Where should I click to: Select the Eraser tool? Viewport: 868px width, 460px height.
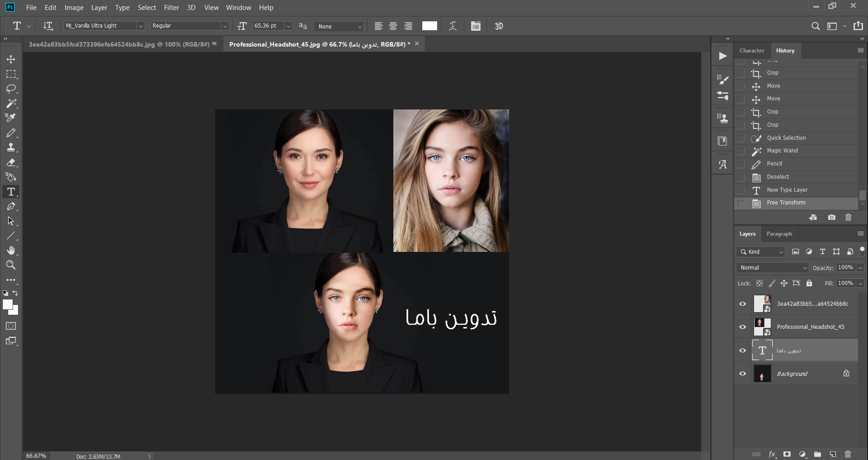tap(11, 162)
